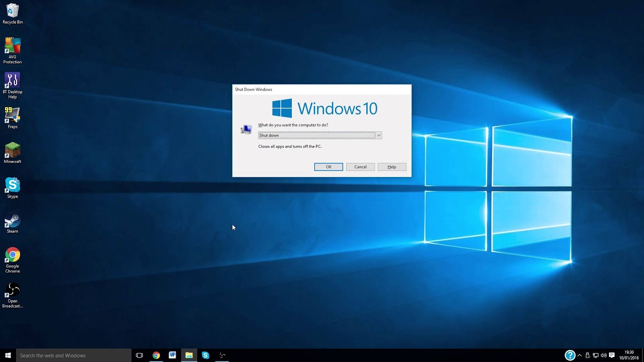This screenshot has width=644, height=362.
Task: Open the Open Broadcaster taskbar icon
Action: (222, 355)
